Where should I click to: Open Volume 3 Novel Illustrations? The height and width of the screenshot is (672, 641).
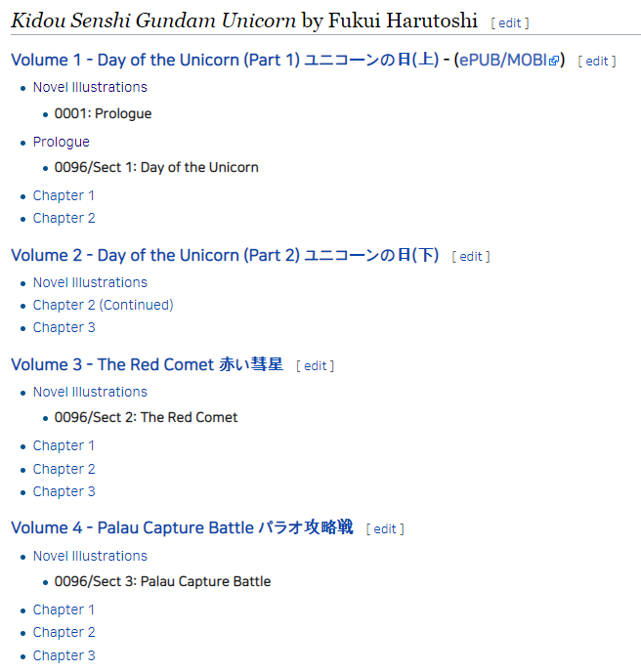click(x=90, y=392)
